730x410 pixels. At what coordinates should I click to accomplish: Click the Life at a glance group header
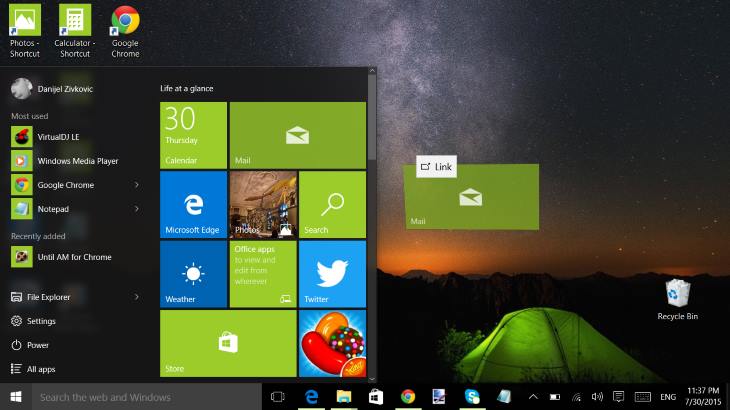(187, 88)
